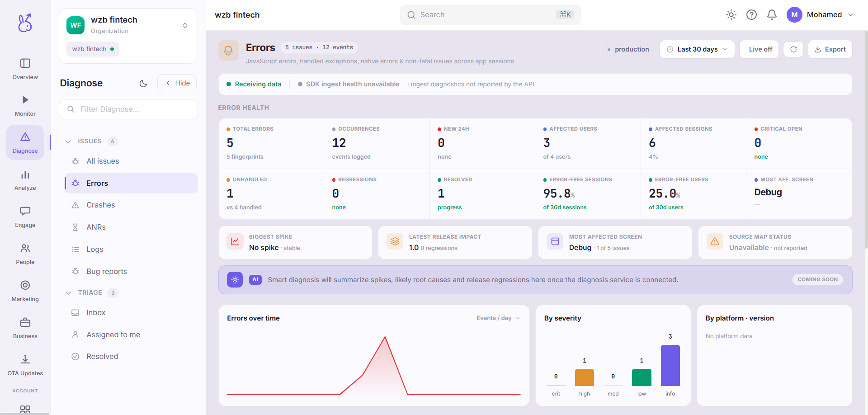This screenshot has height=415, width=868.
Task: Click the Most Affected Screen card
Action: pyautogui.click(x=615, y=243)
